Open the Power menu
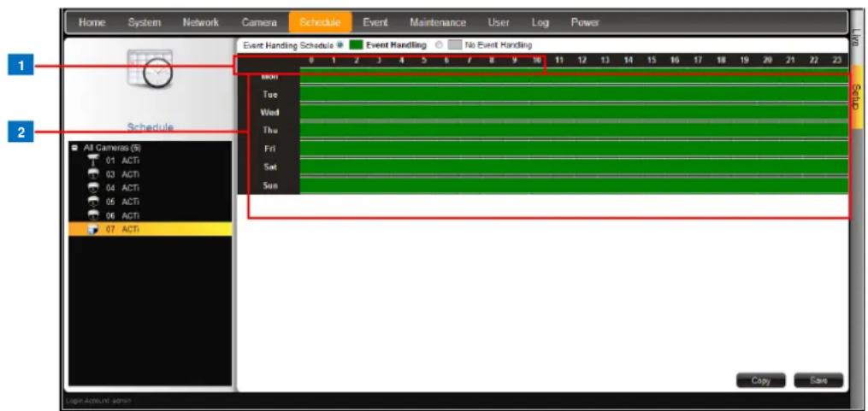Image resolution: width=868 pixels, height=411 pixels. point(585,23)
